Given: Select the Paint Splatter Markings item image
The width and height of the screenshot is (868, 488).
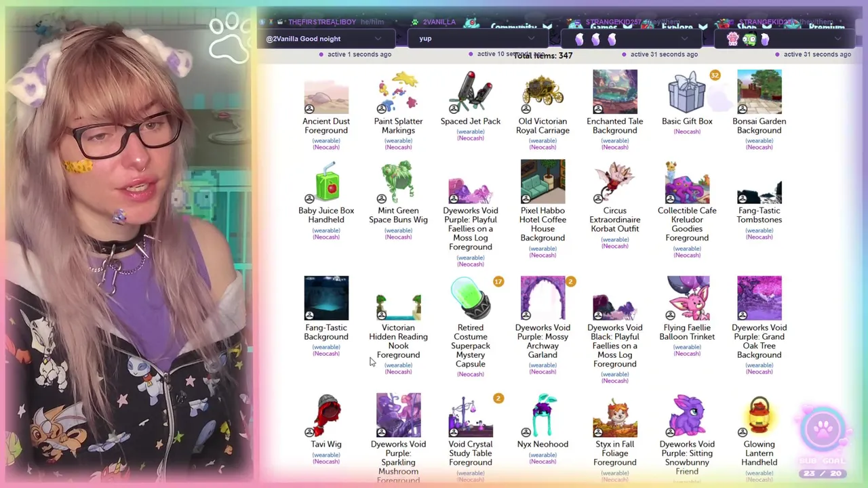Looking at the screenshot, I should coord(398,91).
